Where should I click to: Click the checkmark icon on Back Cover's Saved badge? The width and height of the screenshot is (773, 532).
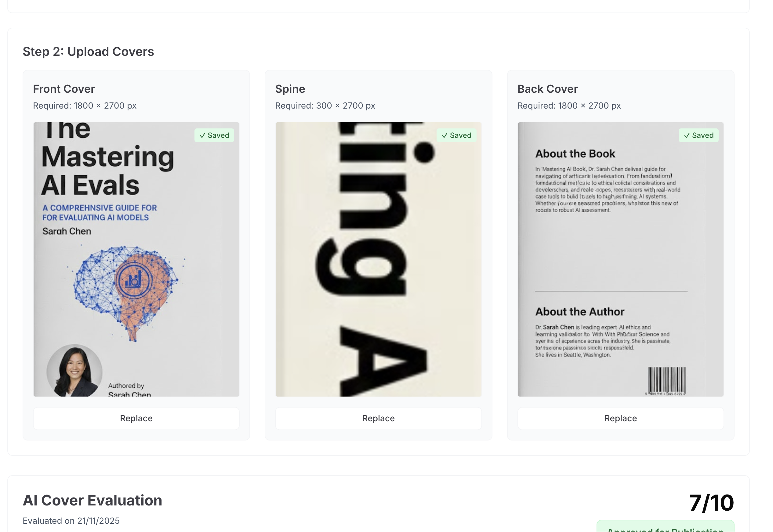click(687, 135)
